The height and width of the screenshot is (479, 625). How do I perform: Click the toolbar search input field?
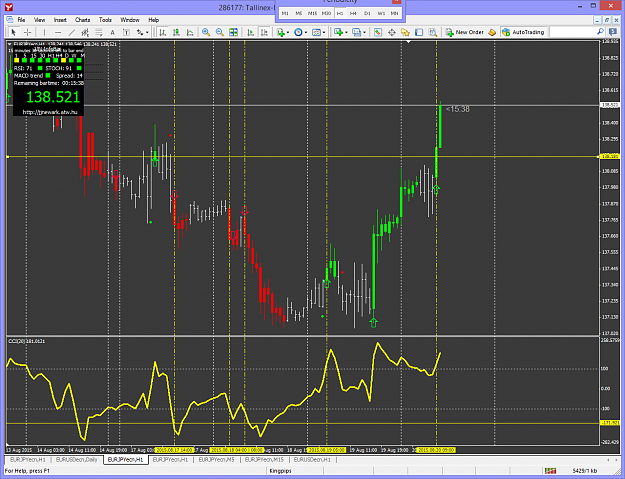[x=572, y=32]
